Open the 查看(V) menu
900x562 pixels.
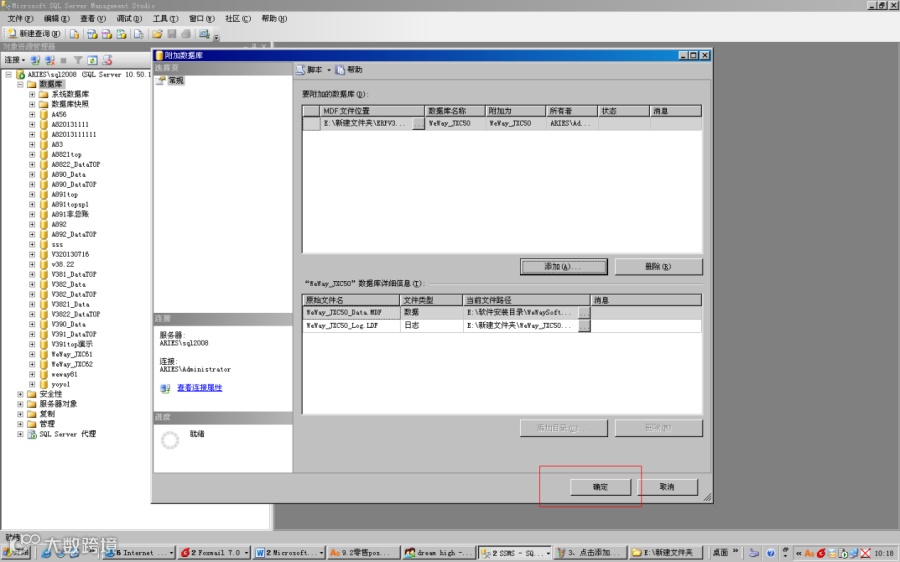pyautogui.click(x=92, y=18)
